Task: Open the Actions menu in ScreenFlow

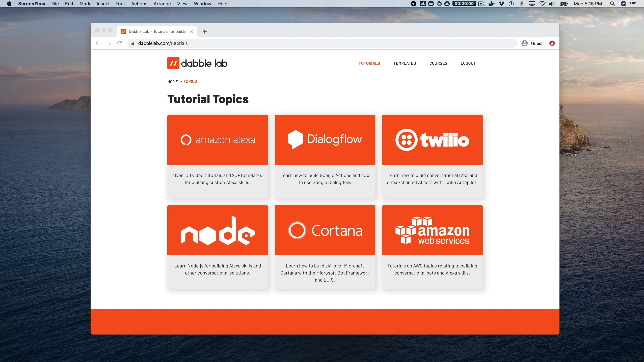Action: click(139, 4)
